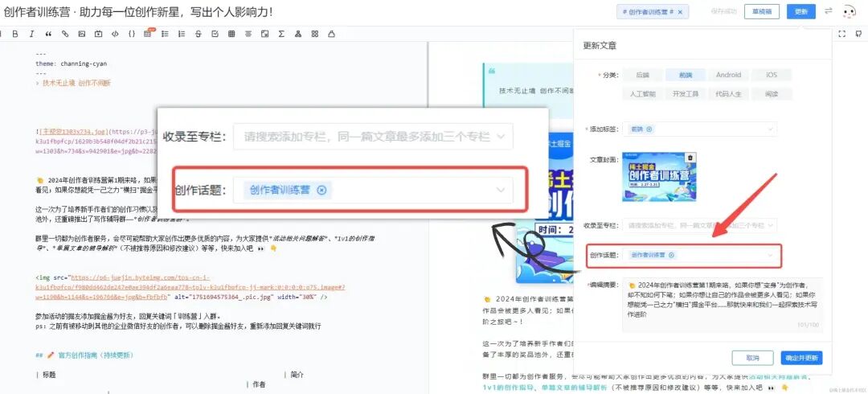Viewport: 868px width, 394px height.
Task: Open the GitHub icon in toolbar
Action: tap(858, 35)
